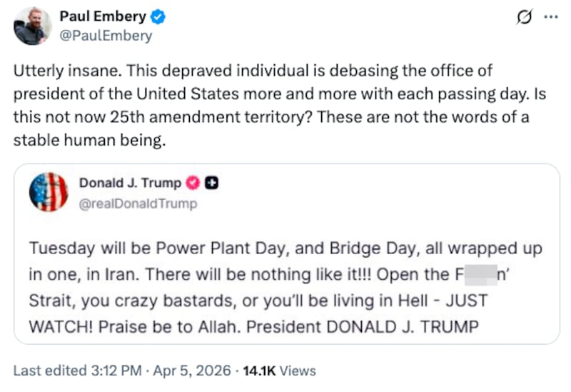Image resolution: width=571 pixels, height=392 pixels.
Task: Click Paul Embery's profile avatar
Action: [33, 26]
